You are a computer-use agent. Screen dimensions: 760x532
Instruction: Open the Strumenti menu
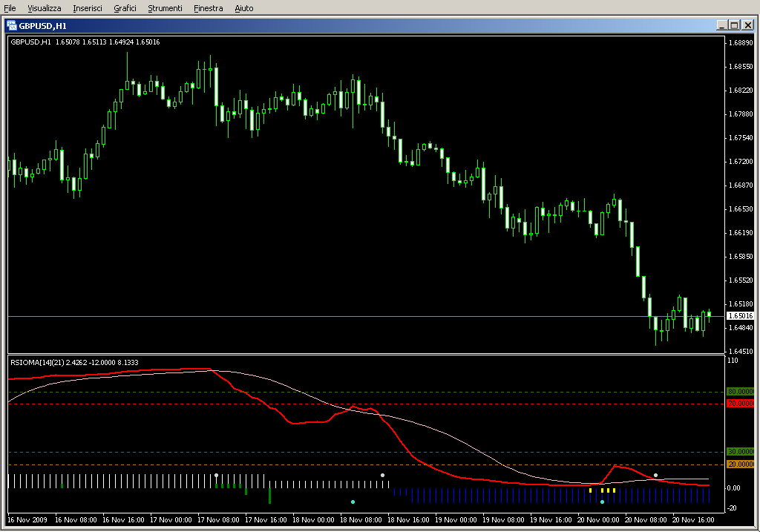click(165, 8)
